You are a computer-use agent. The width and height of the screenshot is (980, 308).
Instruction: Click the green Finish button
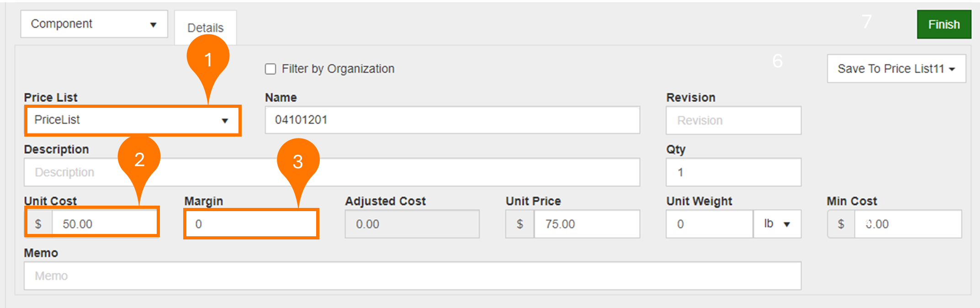click(943, 24)
